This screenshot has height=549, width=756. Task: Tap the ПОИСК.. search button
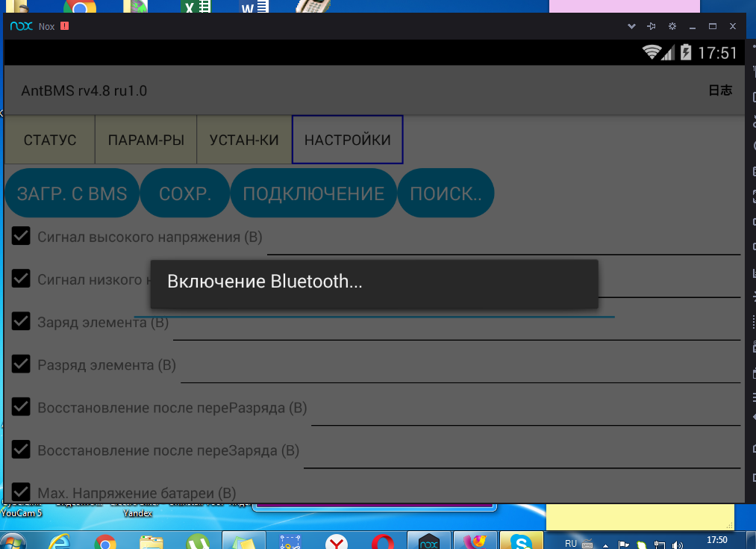click(446, 193)
